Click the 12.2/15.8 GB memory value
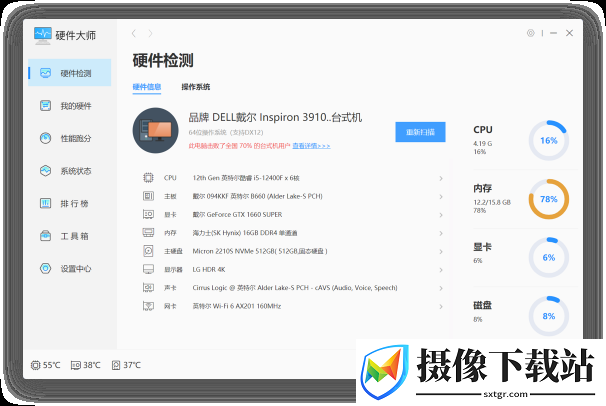Viewport: 606px width, 406px height. click(x=492, y=202)
